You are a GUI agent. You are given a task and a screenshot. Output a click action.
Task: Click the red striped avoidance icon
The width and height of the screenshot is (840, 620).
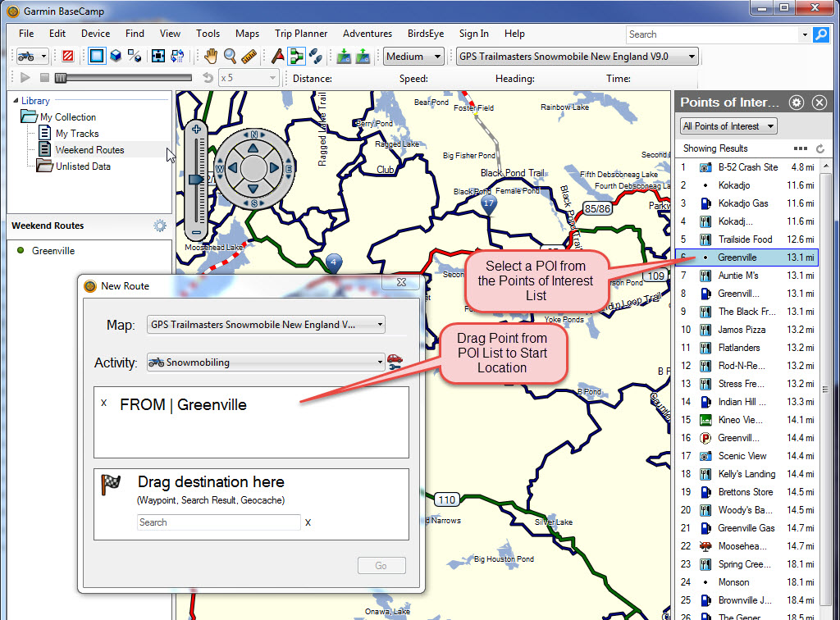[x=68, y=57]
